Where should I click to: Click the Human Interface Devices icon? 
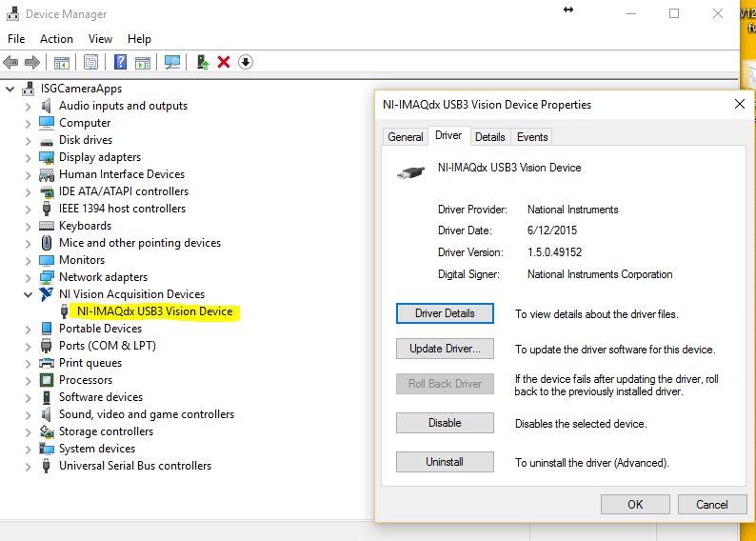[47, 174]
